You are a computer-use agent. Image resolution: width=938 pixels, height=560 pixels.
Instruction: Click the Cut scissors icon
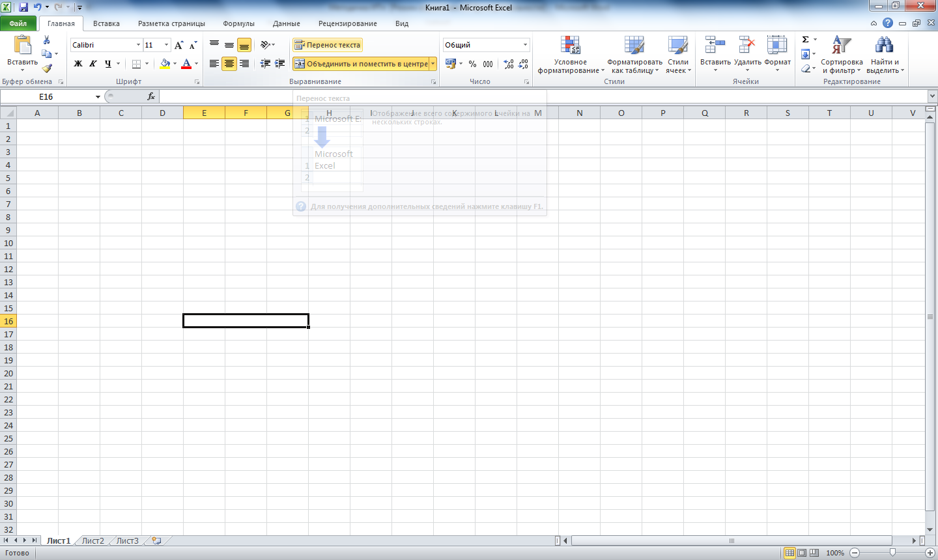point(47,40)
